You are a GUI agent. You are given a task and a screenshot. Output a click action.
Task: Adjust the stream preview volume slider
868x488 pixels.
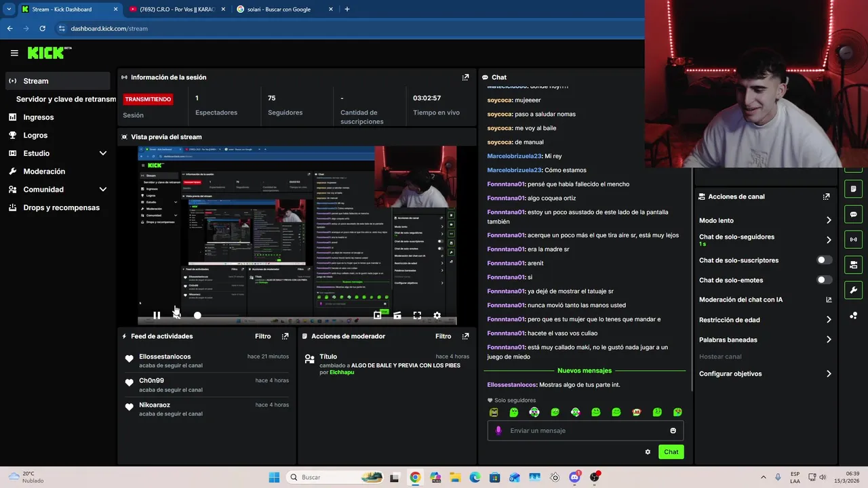(197, 315)
